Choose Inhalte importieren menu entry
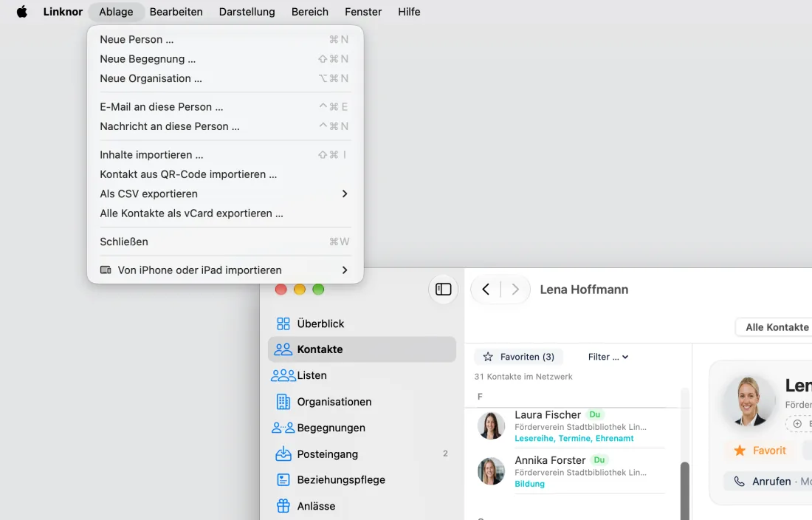812x520 pixels. (225, 155)
